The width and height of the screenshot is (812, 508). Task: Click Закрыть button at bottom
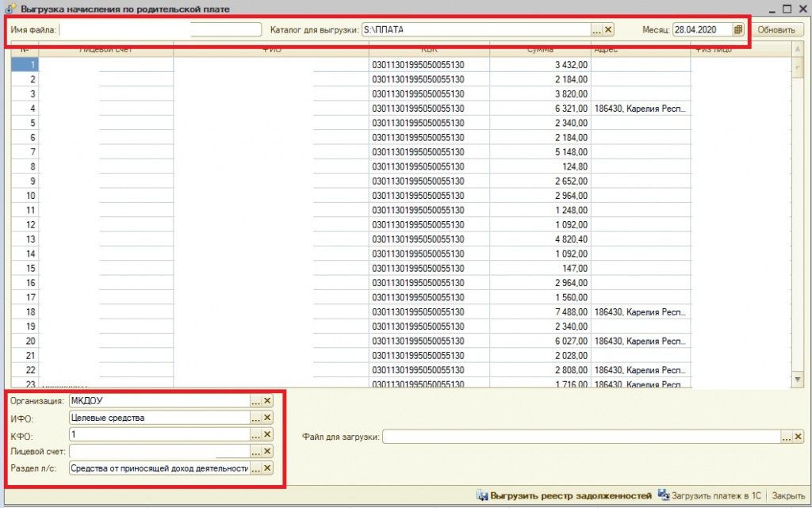point(788,495)
